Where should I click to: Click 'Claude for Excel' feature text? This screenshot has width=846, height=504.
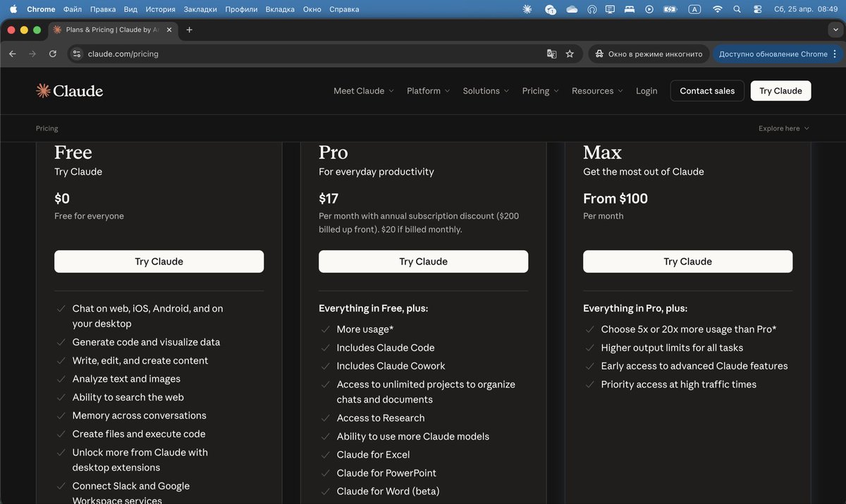coord(374,455)
